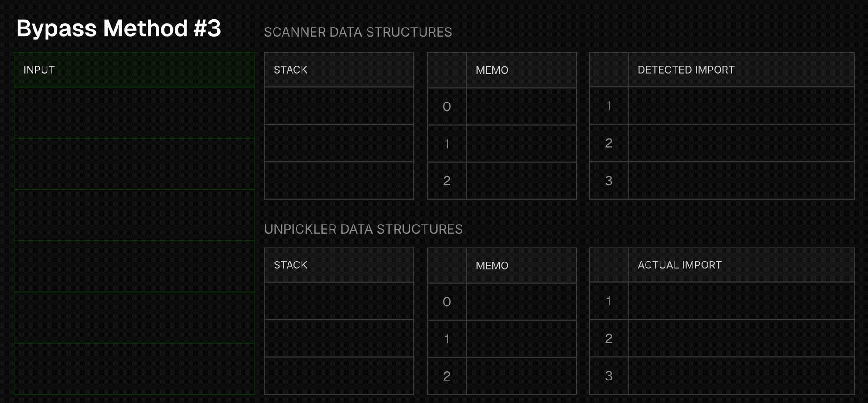Click the top scanner stack cell
868x403 pixels.
(x=339, y=106)
